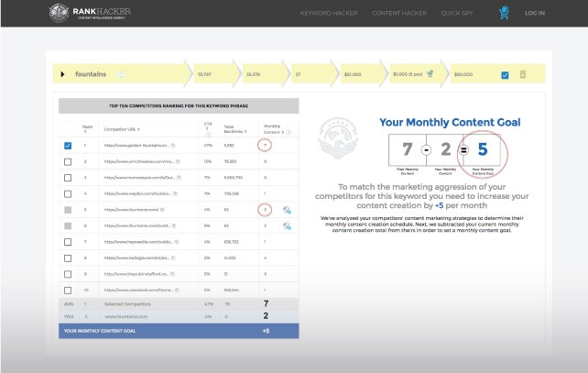
Task: Click the eye icon next to fountains
Action: tap(120, 74)
